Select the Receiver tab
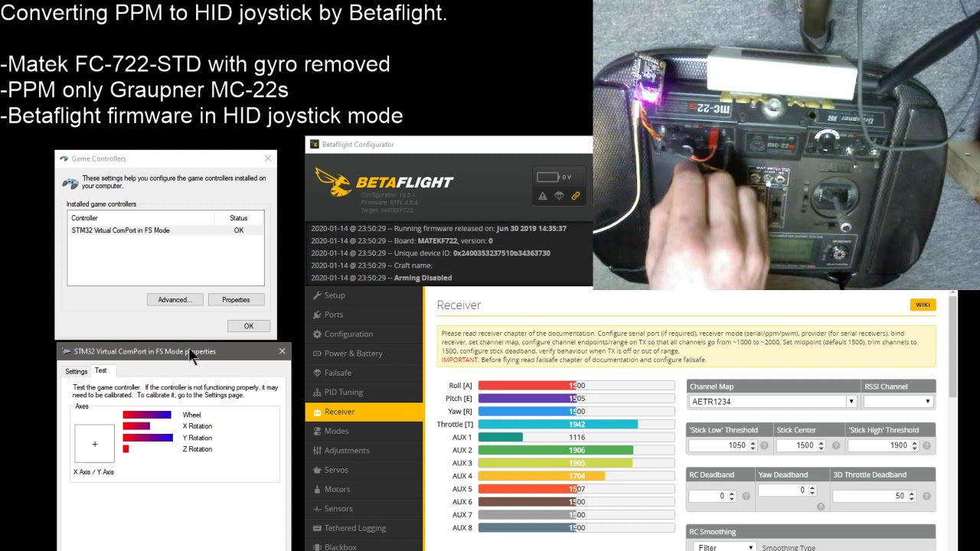This screenshot has height=551, width=980. 364,412
